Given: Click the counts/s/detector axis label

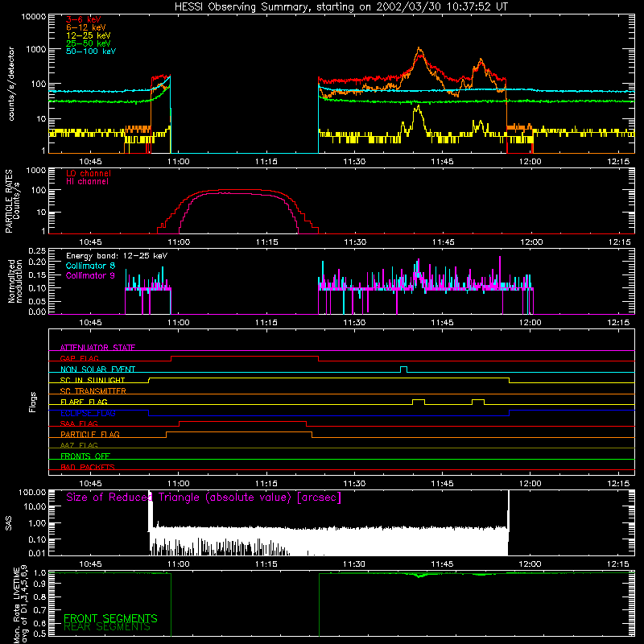Looking at the screenshot, I should coord(11,84).
